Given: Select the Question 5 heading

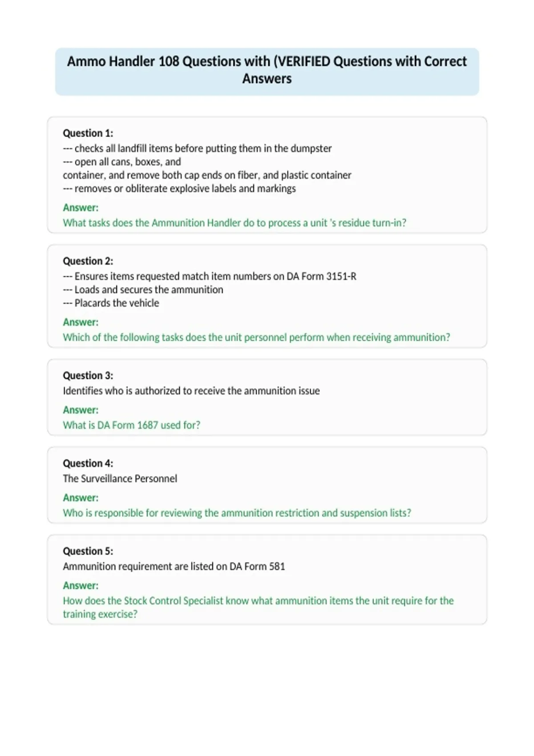Looking at the screenshot, I should [88, 551].
